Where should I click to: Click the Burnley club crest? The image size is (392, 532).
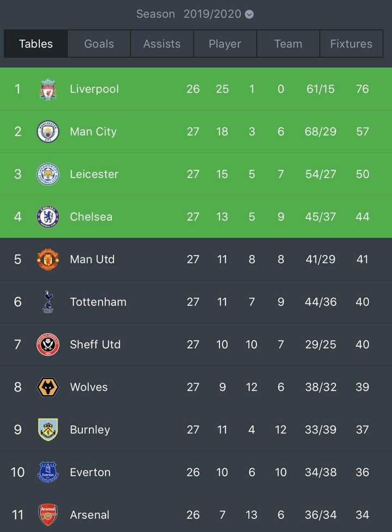(x=48, y=430)
